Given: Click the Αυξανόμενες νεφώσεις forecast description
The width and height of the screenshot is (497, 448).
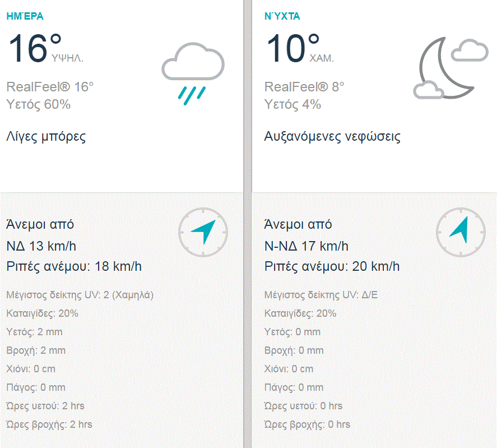Looking at the screenshot, I should click(x=332, y=137).
